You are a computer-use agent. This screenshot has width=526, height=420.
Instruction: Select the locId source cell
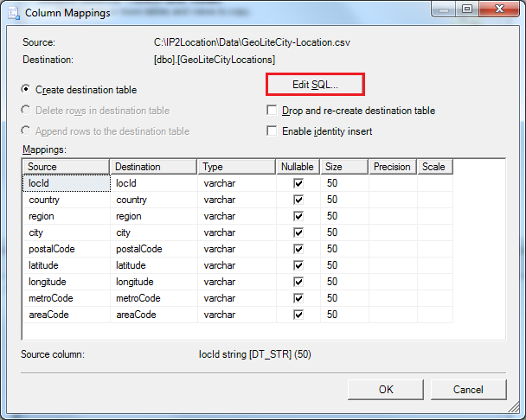click(67, 183)
